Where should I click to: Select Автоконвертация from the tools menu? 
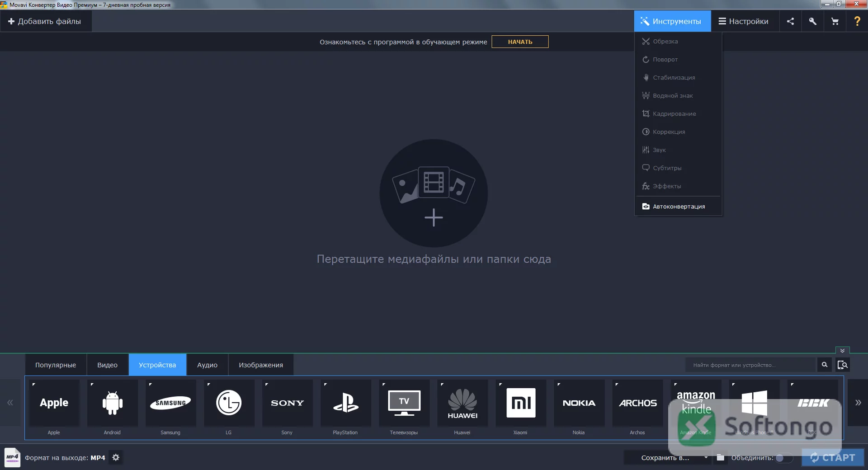coord(678,207)
